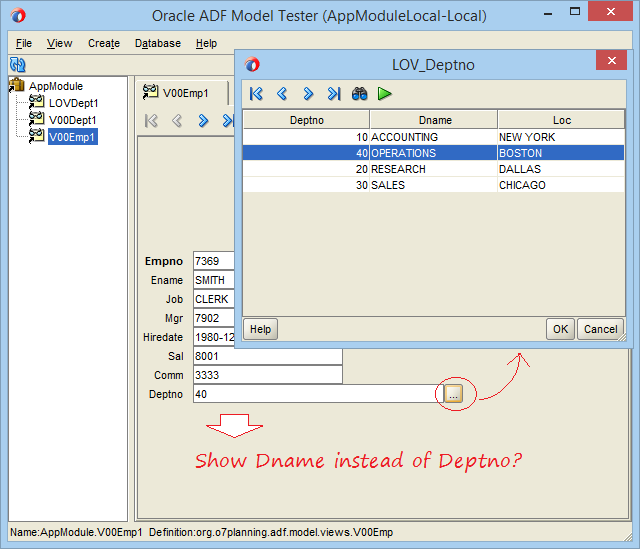Open the View menu

pos(60,43)
